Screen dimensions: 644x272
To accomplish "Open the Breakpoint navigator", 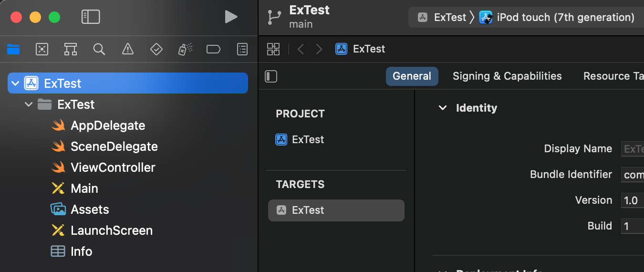I will (213, 49).
